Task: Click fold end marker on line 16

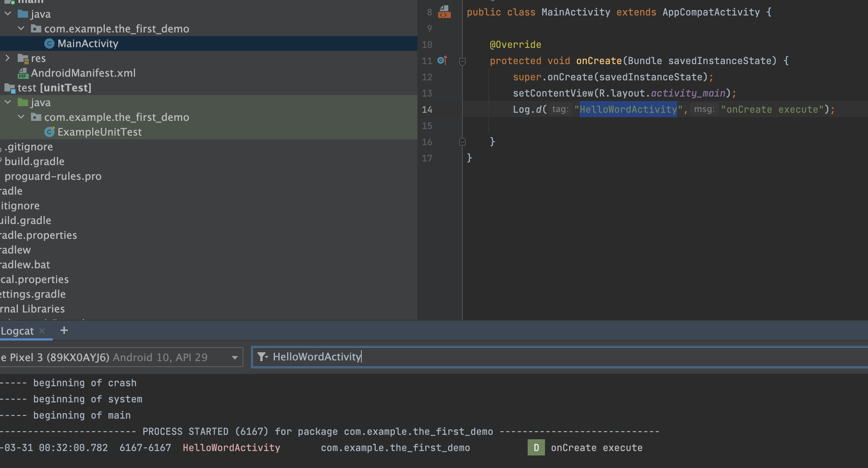Action: [x=462, y=142]
